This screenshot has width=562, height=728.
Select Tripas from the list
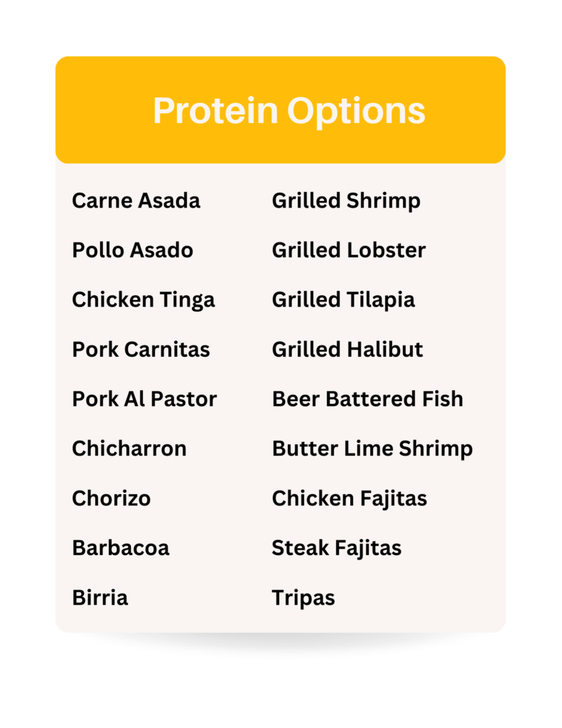[x=303, y=599]
